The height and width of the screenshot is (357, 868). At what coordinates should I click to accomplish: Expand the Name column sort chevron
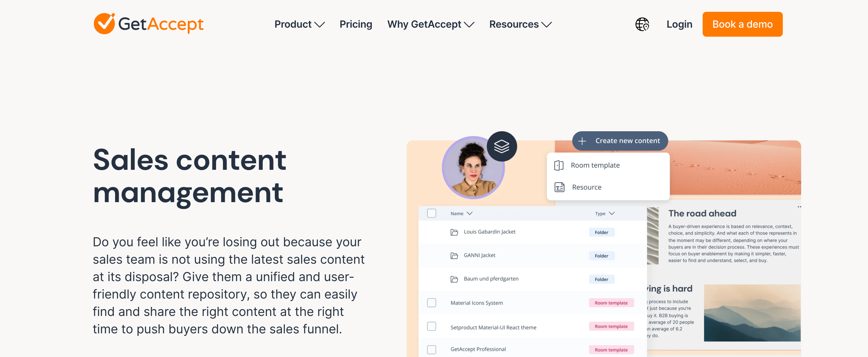click(x=469, y=213)
